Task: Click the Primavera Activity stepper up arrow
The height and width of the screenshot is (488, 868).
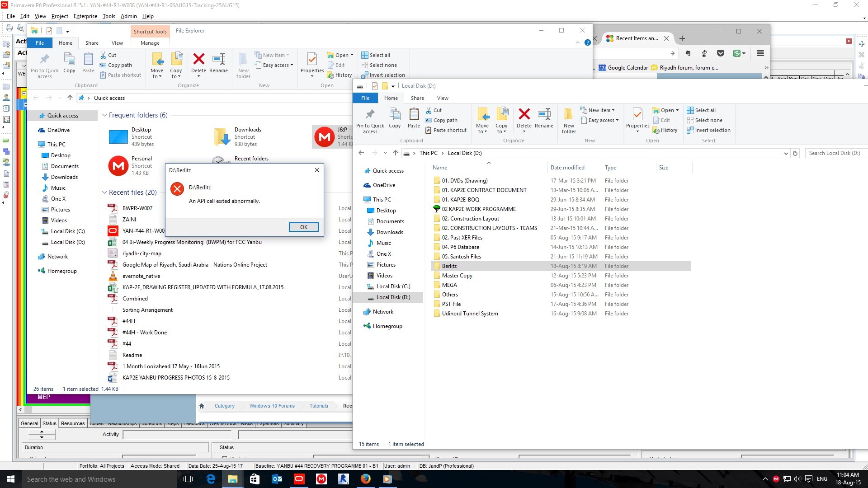Action: (x=42, y=432)
